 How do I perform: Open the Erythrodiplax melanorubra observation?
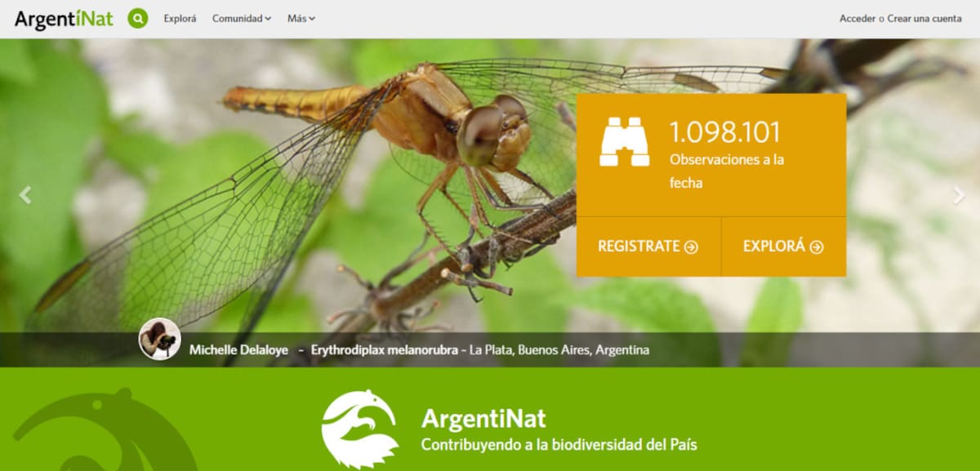[x=383, y=349]
